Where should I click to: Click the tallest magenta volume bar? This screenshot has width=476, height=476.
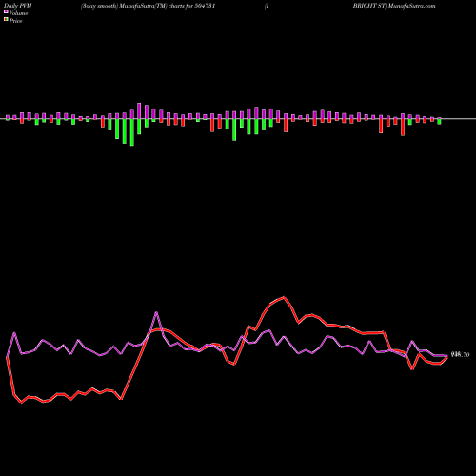click(x=139, y=110)
